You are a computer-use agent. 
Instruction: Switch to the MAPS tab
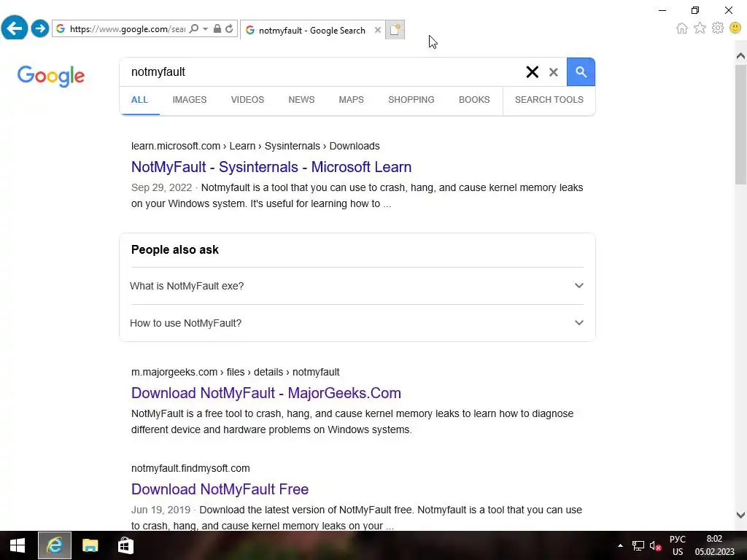[351, 99]
